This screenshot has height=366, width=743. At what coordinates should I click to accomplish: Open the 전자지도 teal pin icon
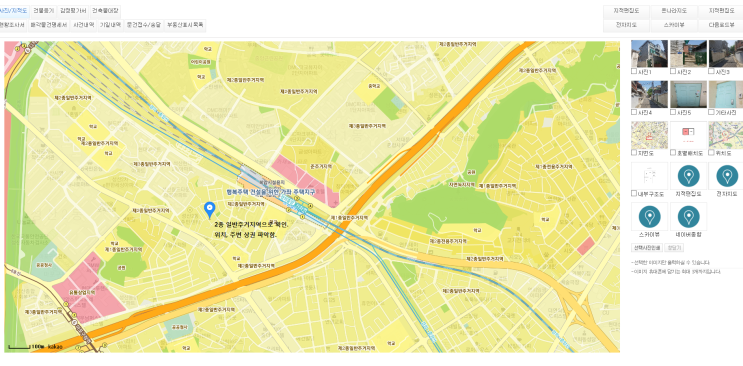pyautogui.click(x=726, y=176)
